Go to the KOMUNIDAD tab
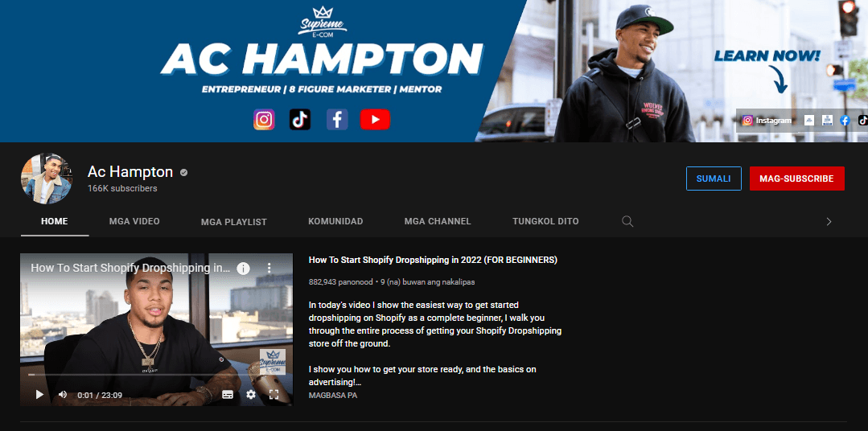The width and height of the screenshot is (868, 431). click(x=335, y=221)
